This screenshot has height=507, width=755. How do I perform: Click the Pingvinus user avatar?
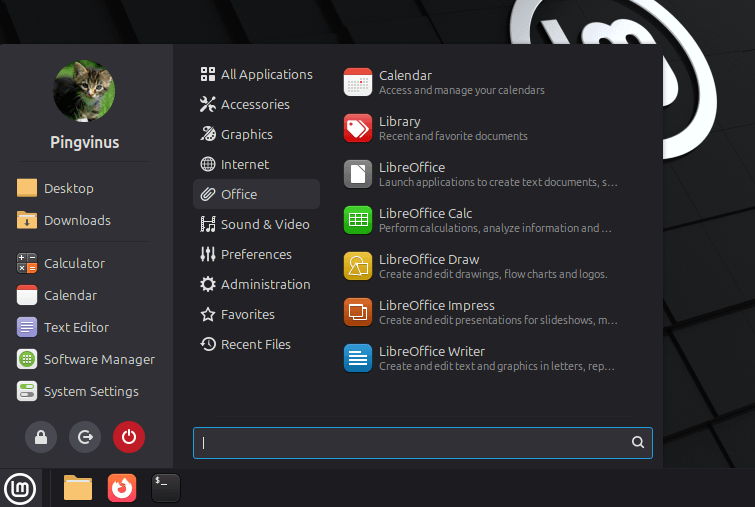pos(84,89)
